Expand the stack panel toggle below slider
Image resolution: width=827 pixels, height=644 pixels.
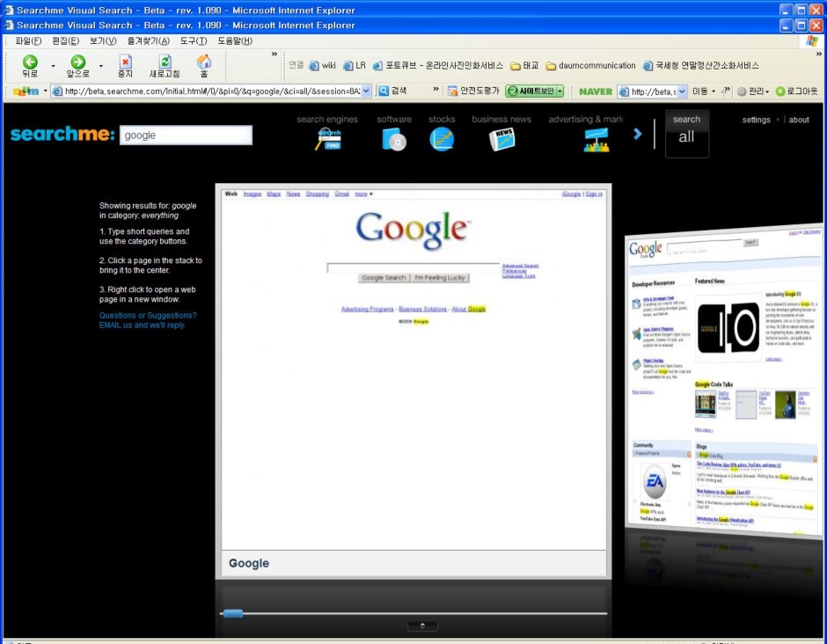(422, 626)
